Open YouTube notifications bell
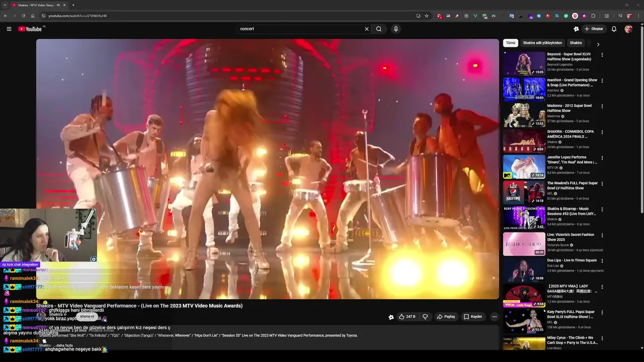644x362 pixels. click(x=614, y=29)
